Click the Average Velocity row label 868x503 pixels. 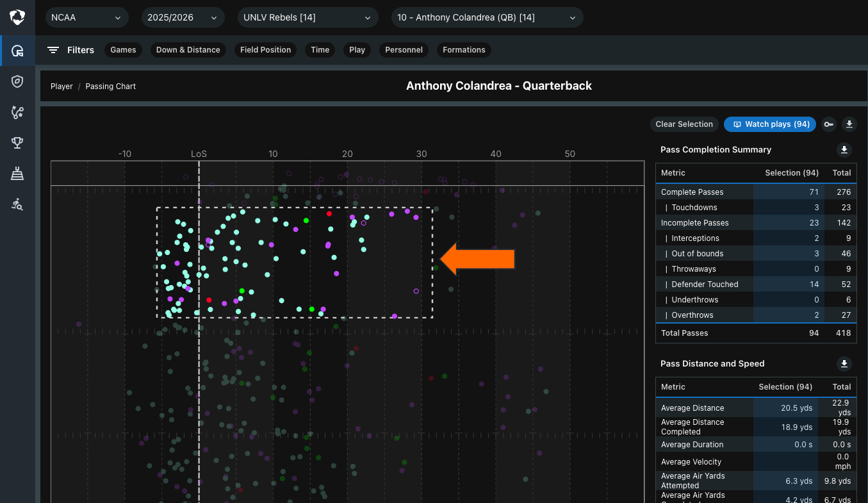tap(691, 462)
